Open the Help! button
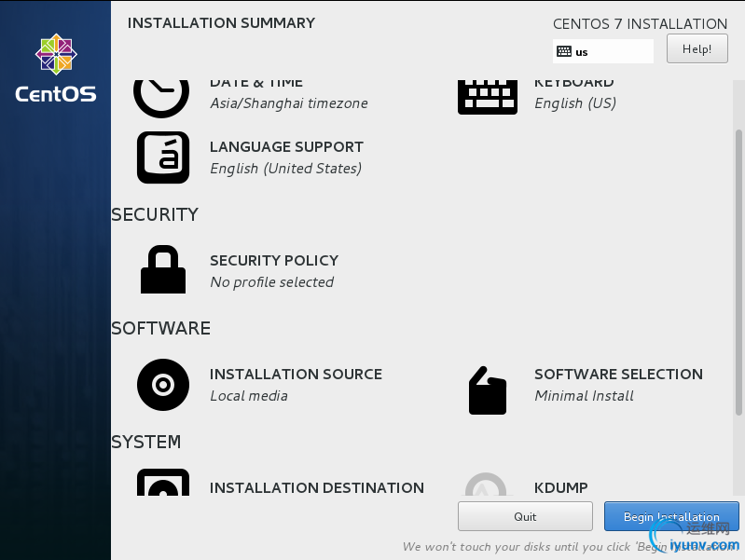The height and width of the screenshot is (560, 745). (697, 48)
